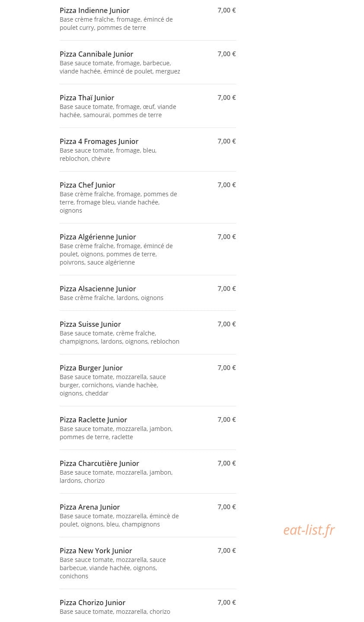Select Pizza Charcutière Junior
364x622 pixels.
[99, 463]
